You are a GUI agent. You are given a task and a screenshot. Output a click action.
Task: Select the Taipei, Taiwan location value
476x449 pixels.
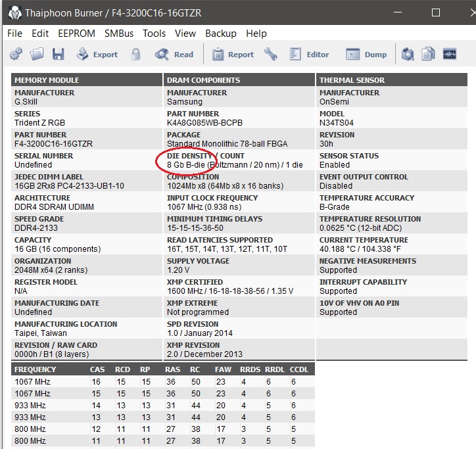pos(40,333)
